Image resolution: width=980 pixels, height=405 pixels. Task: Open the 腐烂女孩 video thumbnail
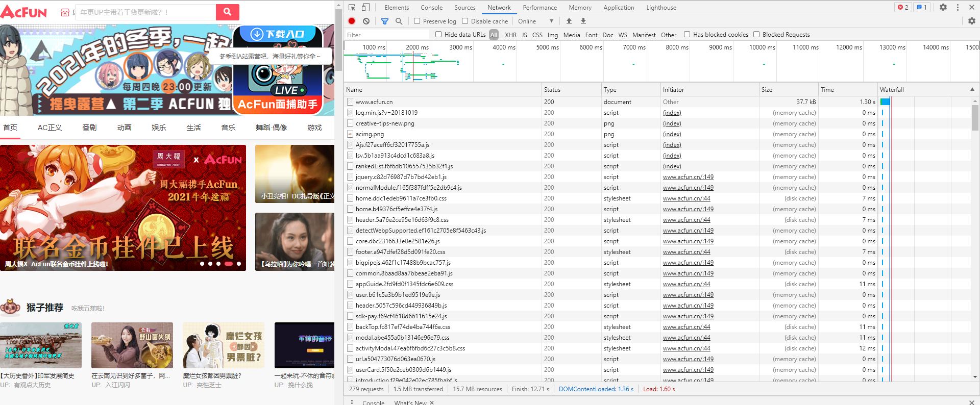point(224,345)
